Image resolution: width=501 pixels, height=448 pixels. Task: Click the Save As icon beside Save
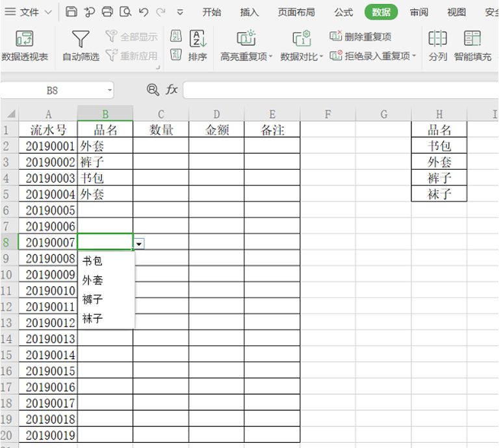(89, 12)
